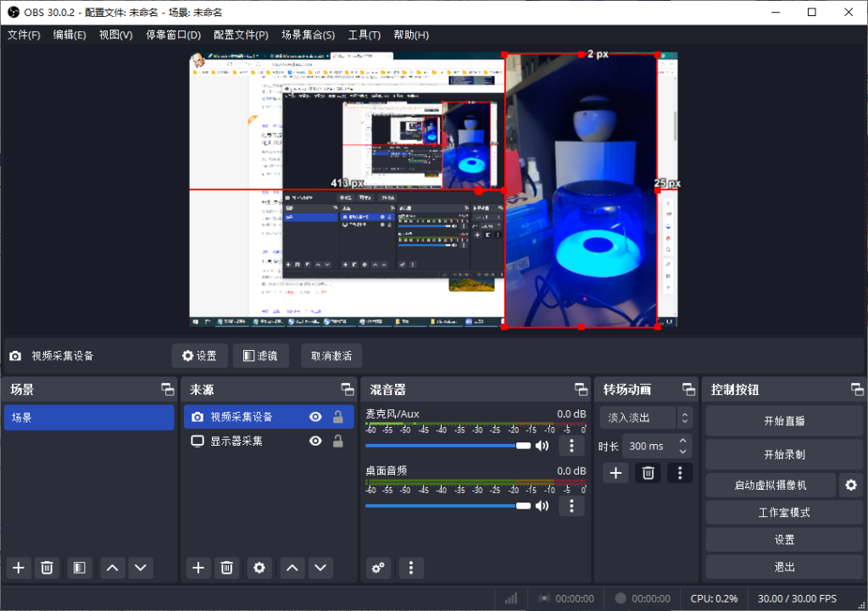Click the 开始录制 button
Image resolution: width=868 pixels, height=611 pixels.
click(782, 454)
